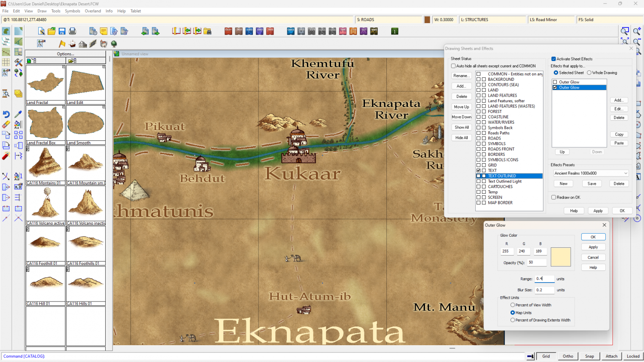Open Effects Presets Ancient Realms dropdown
Viewport: 644px width, 362px height.
[x=591, y=173]
